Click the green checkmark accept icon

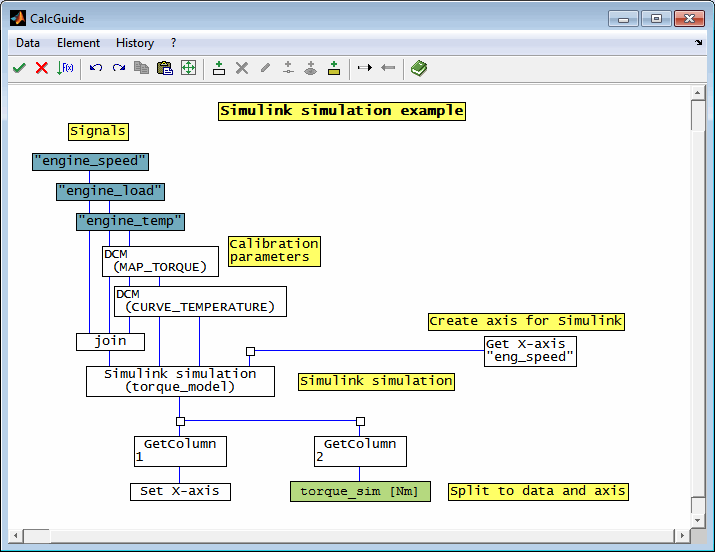click(19, 68)
